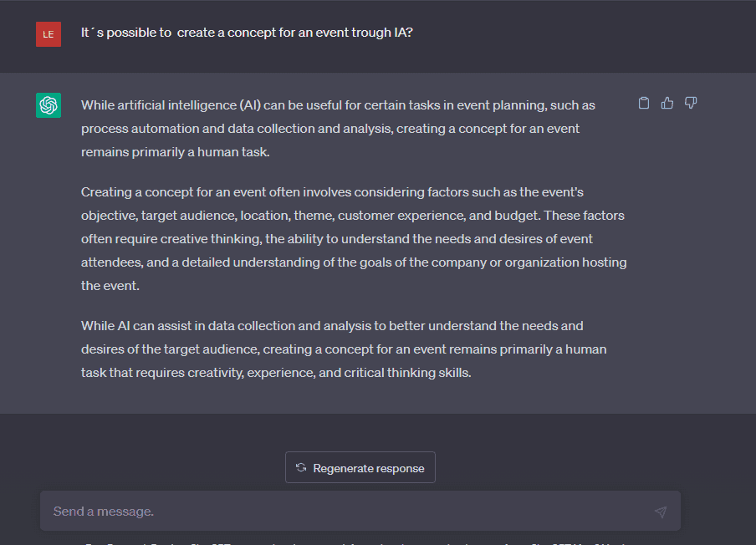Give the response a thumbs up
756x545 pixels.
point(667,103)
